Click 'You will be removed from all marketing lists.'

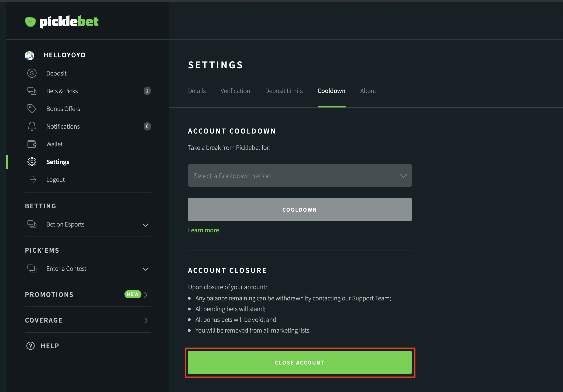(253, 330)
